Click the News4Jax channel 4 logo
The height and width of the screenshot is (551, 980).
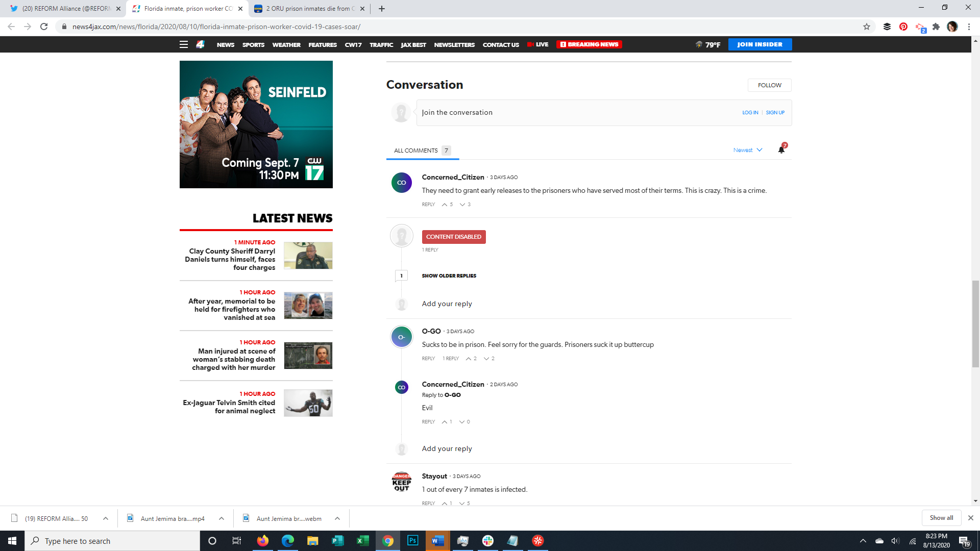200,44
